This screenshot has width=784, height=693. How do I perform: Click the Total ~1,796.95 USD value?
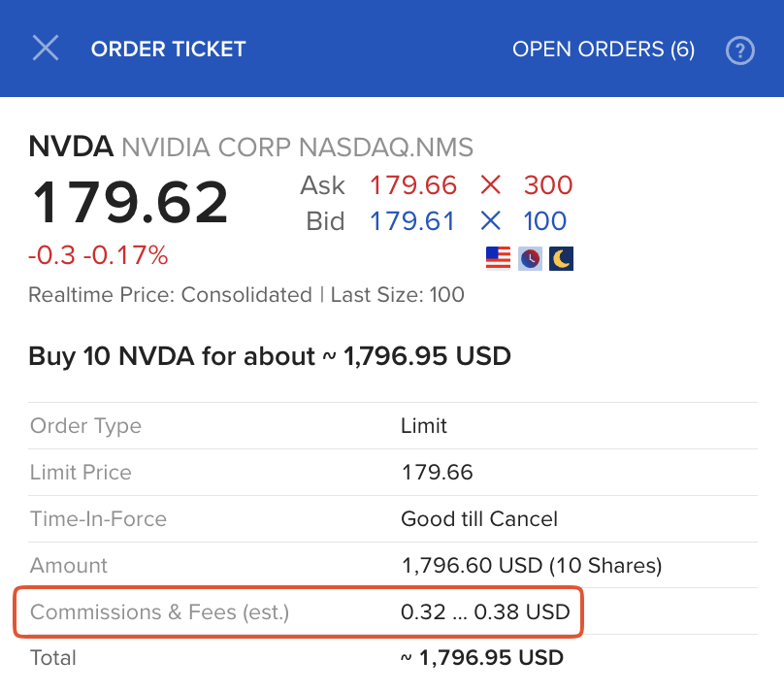[x=481, y=658]
